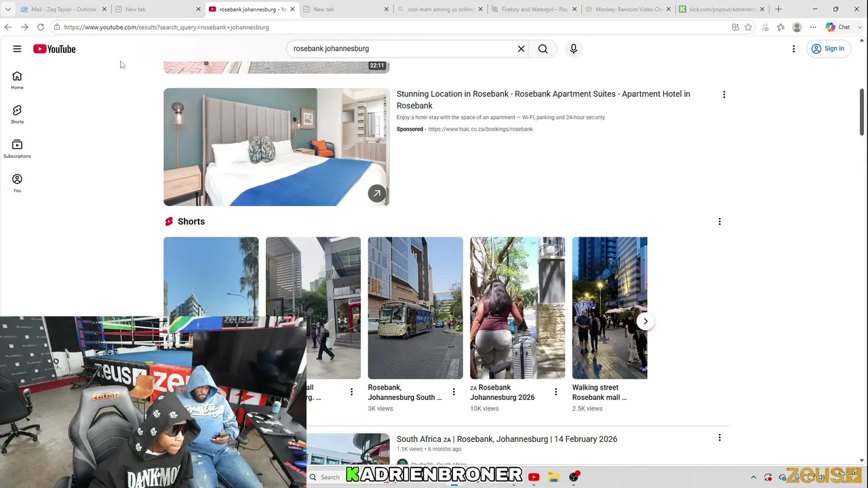This screenshot has height=488, width=868.
Task: Open 'South Africa | Rosebank, Johannesburg' video title
Action: coord(507,439)
